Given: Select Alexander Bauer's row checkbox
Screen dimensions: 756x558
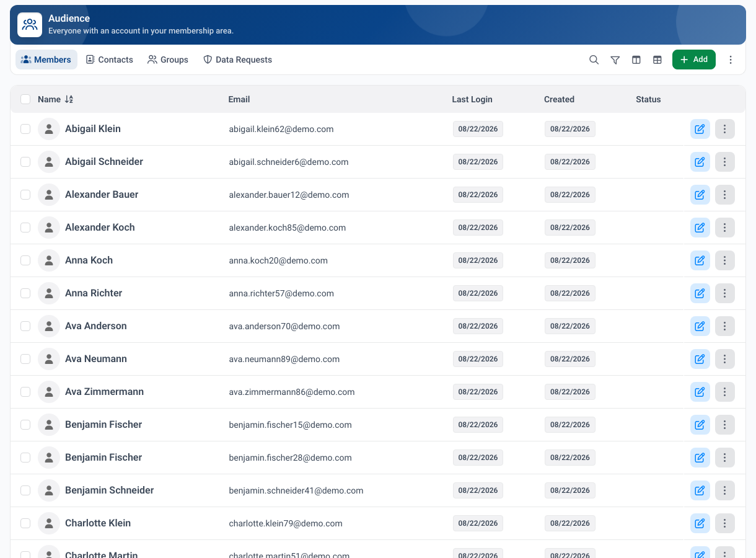Looking at the screenshot, I should pos(25,195).
